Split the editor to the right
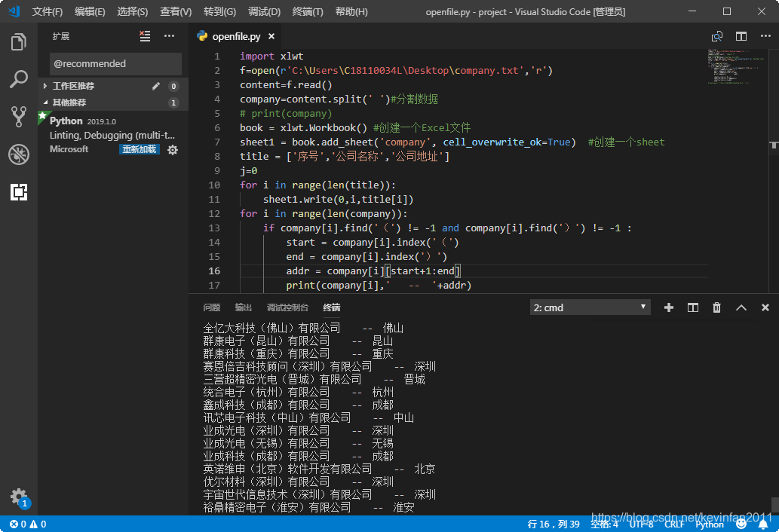This screenshot has width=779, height=532. tap(741, 36)
